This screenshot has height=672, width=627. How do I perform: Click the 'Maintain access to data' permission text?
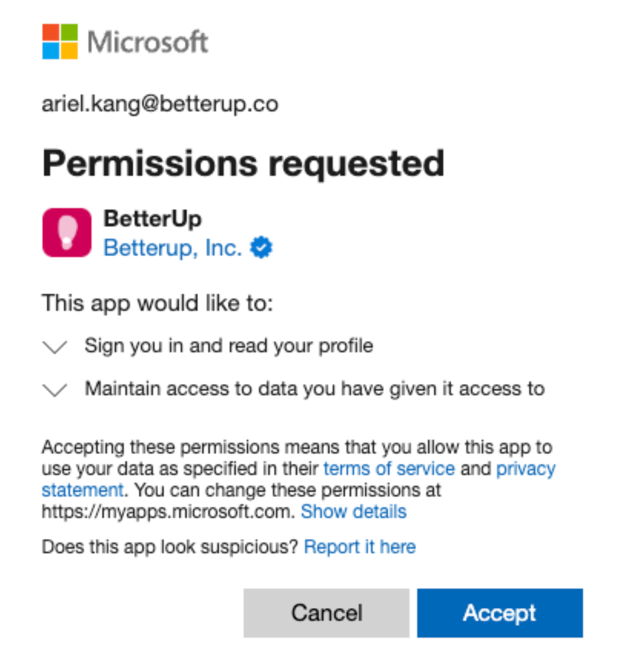(315, 389)
